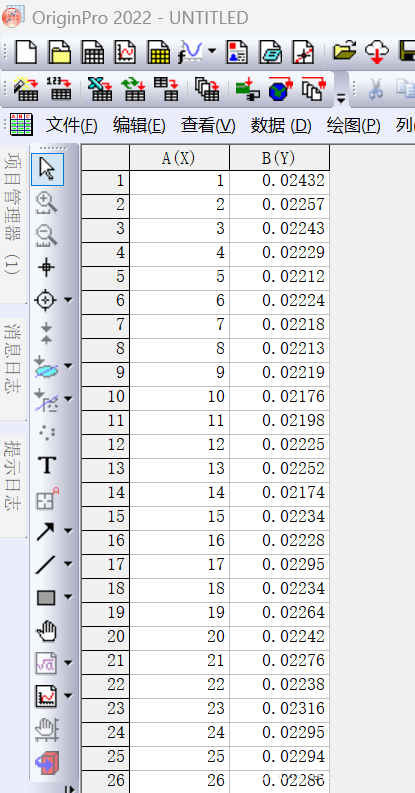
Task: Click the New Function Plot icon
Action: (x=191, y=52)
